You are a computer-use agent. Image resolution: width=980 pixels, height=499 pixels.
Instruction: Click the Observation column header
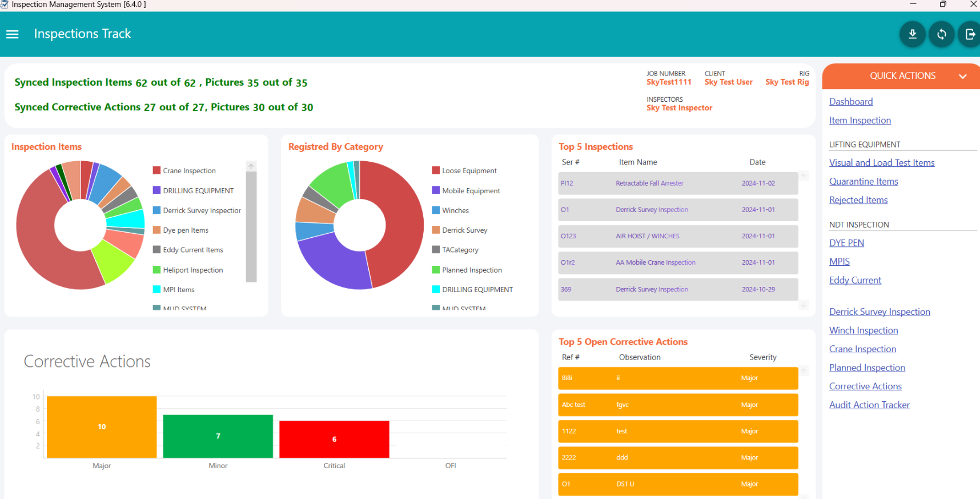click(640, 357)
